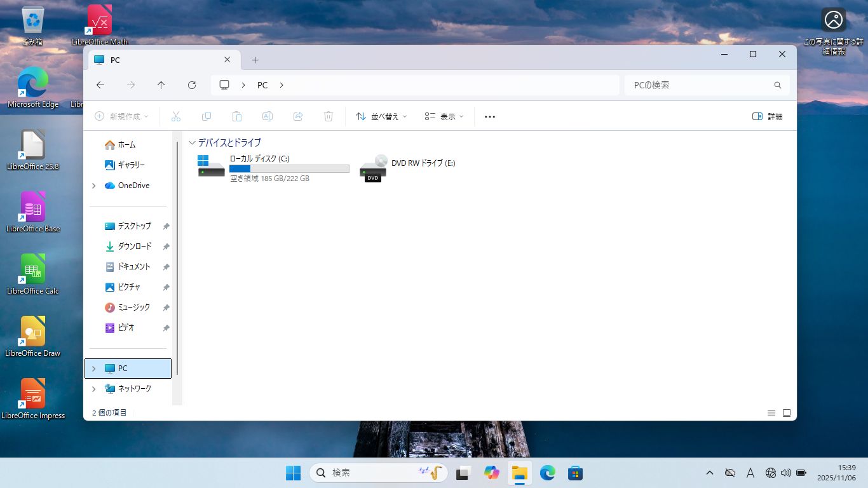The width and height of the screenshot is (868, 488).
Task: Open the Sort (並べ替え) dropdown
Action: pos(381,117)
